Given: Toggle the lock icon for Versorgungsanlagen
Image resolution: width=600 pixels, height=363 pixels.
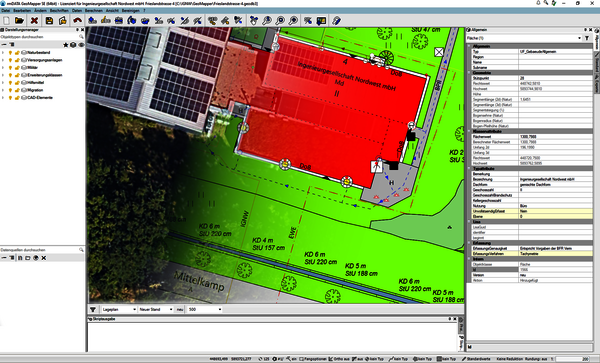Looking at the screenshot, I should coord(17,60).
